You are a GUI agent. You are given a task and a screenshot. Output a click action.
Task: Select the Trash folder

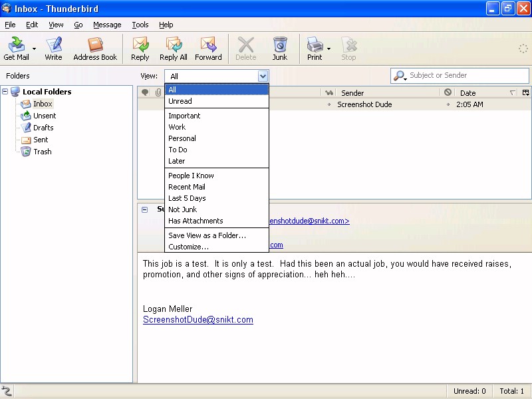[x=42, y=152]
